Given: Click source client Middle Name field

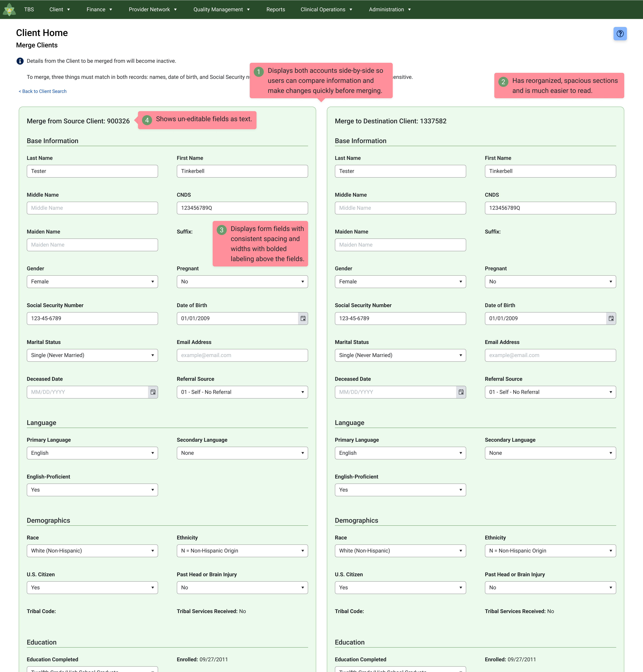Looking at the screenshot, I should pos(92,208).
